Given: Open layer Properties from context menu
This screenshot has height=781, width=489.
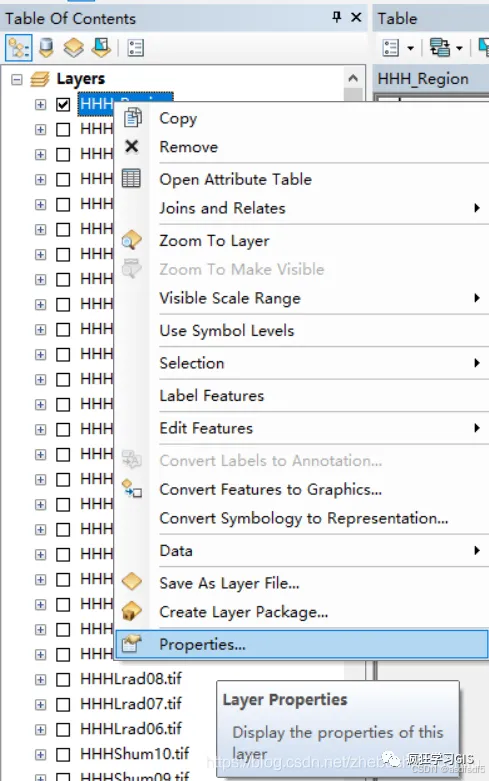Looking at the screenshot, I should point(301,645).
